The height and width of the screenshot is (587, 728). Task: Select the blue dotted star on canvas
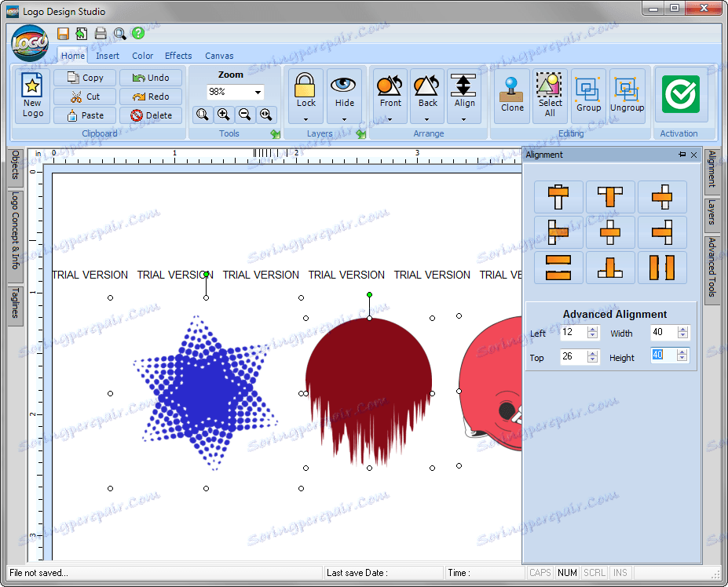point(205,392)
